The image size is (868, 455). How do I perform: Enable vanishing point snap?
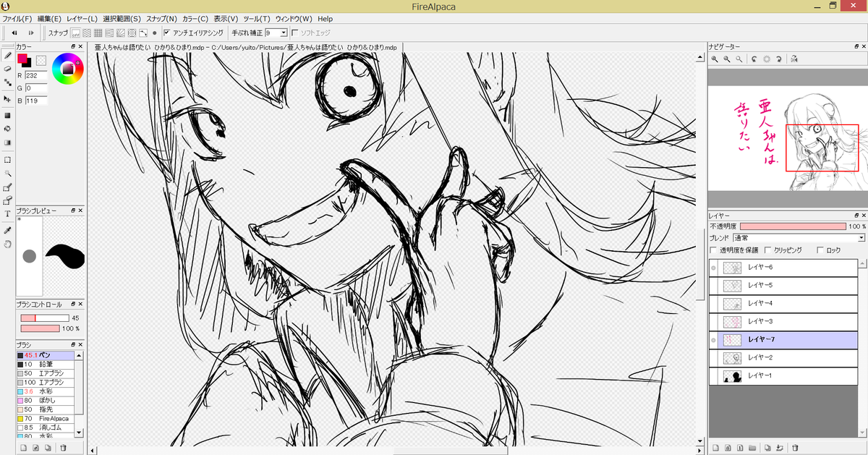[x=109, y=33]
